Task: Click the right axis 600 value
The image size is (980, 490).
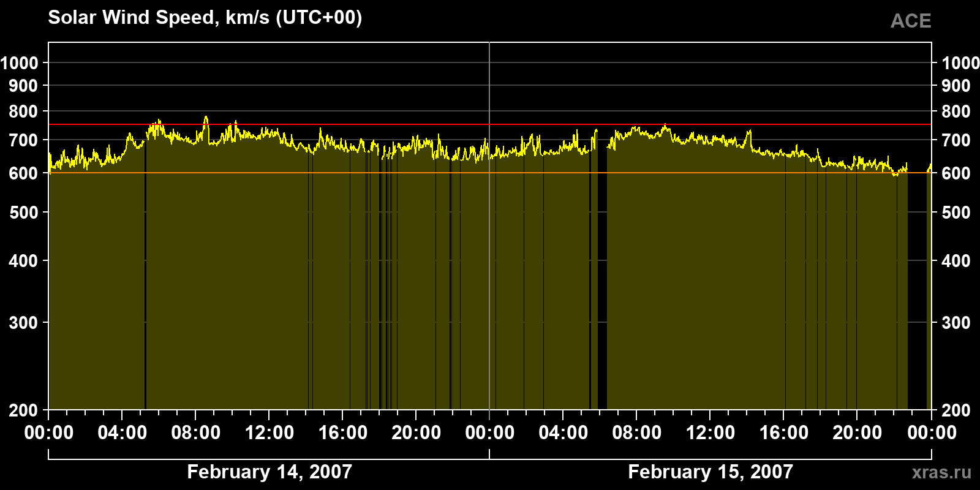Action: (956, 173)
